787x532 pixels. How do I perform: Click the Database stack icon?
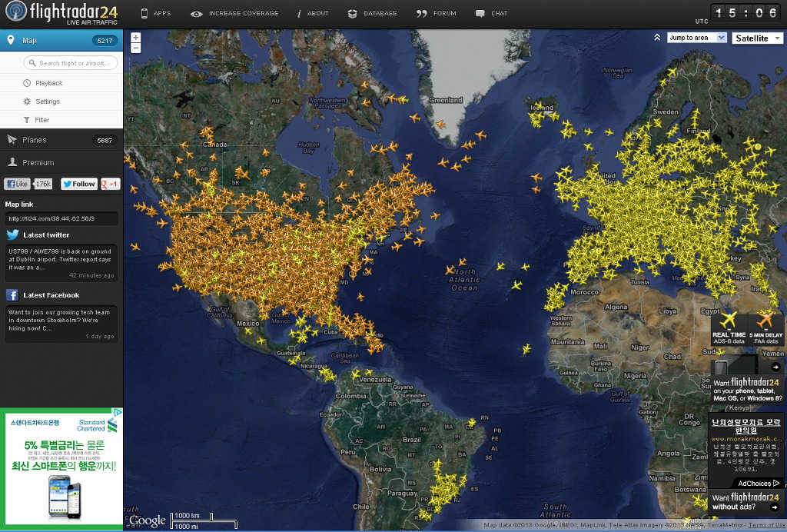[x=352, y=14]
